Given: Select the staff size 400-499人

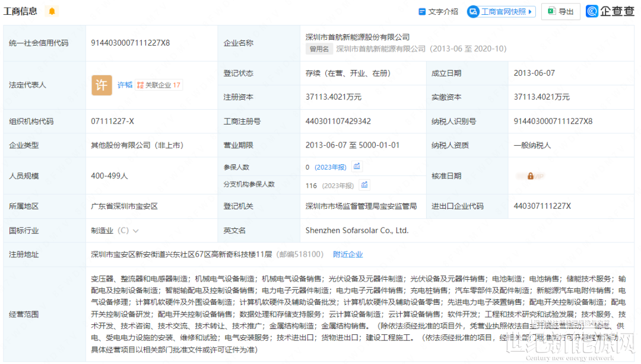Looking at the screenshot, I should point(110,176).
